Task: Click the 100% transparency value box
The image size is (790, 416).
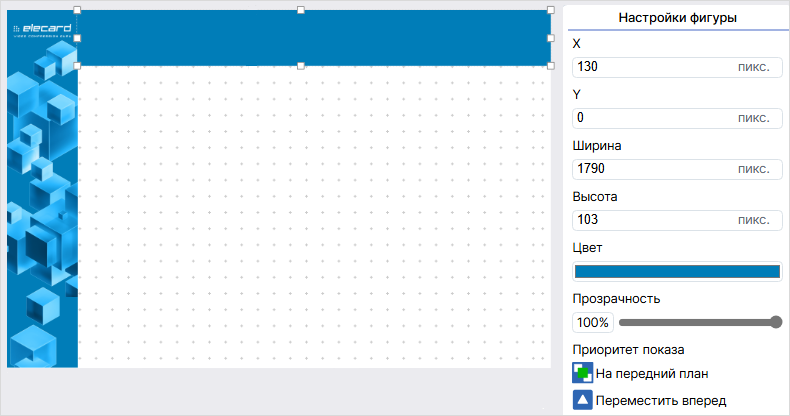Action: 592,323
